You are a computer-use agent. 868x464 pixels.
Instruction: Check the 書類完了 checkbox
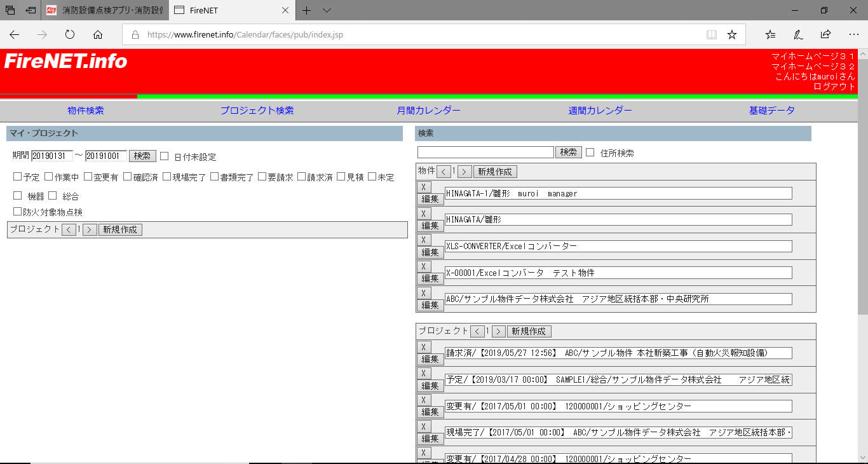(215, 177)
